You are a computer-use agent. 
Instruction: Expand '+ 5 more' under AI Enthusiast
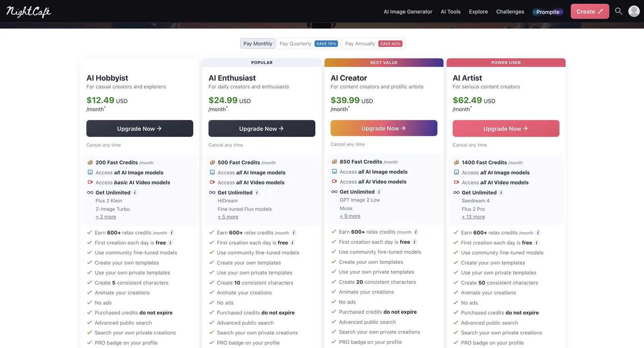click(x=228, y=217)
